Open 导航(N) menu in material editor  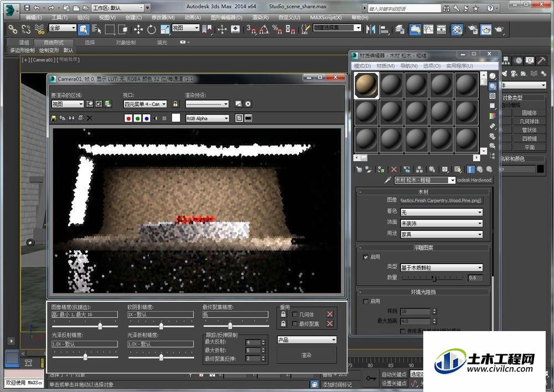[409, 66]
